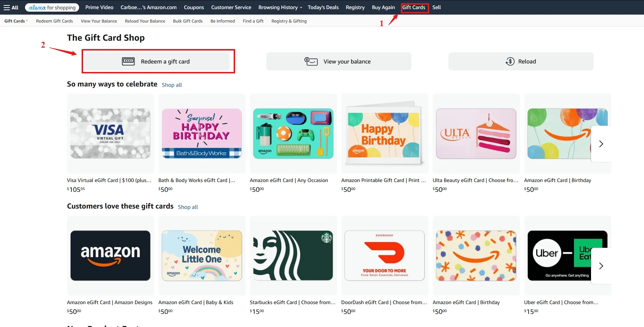644x327 pixels.
Task: Click Buy Again in the nav bar
Action: [383, 7]
